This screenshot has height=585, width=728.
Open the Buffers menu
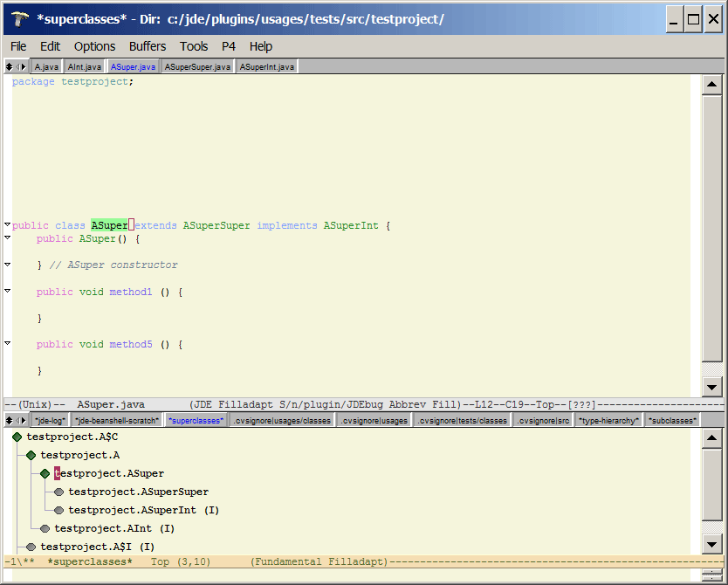(147, 46)
